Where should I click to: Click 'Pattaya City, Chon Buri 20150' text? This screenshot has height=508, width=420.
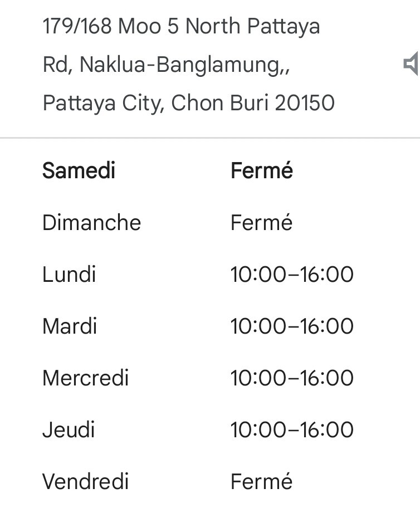188,103
